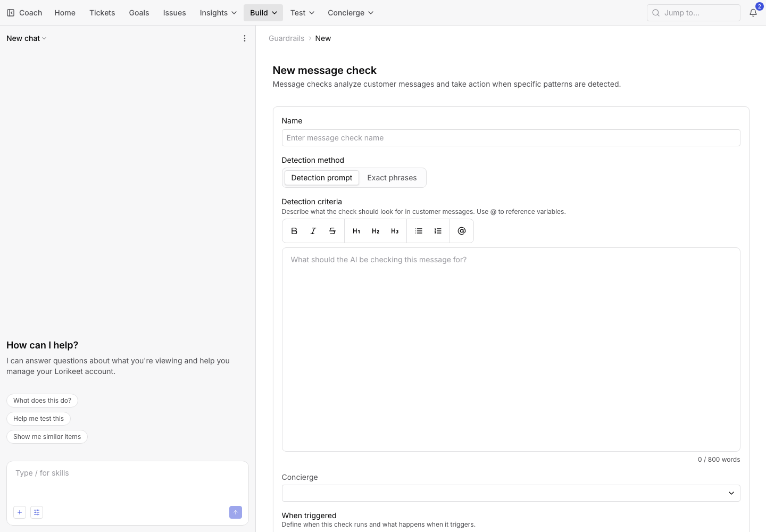Add attachment with plus button in chat
This screenshot has width=766, height=532.
click(20, 512)
